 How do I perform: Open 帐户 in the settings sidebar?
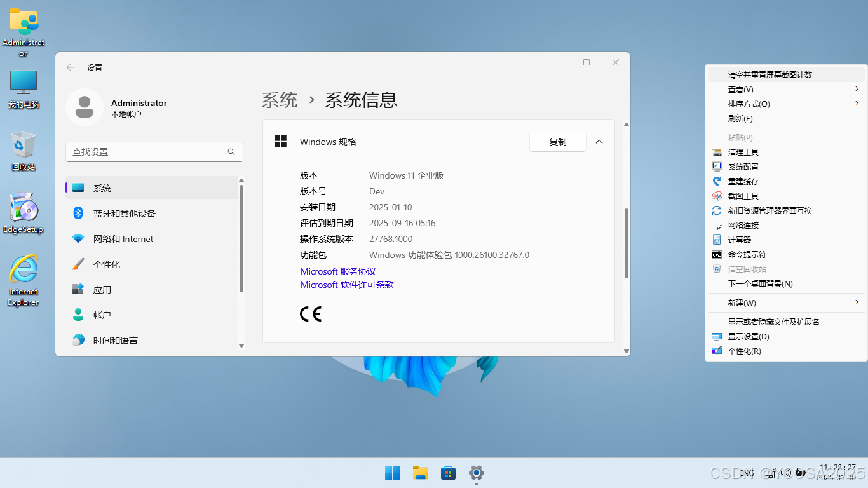click(151, 315)
